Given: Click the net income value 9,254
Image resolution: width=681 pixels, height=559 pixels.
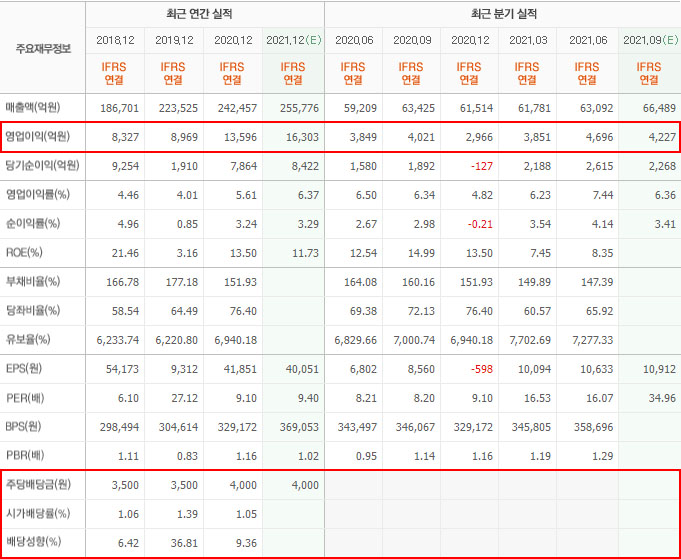Looking at the screenshot, I should [x=125, y=166].
